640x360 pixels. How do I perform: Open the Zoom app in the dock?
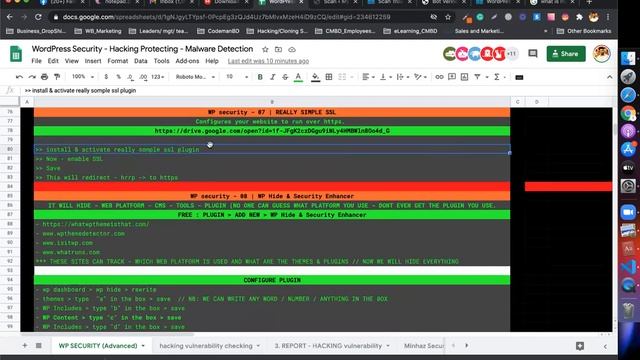(x=628, y=212)
